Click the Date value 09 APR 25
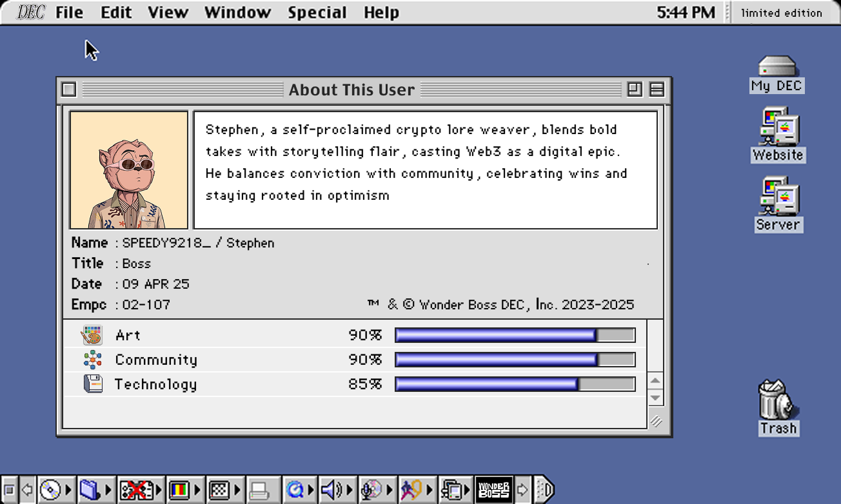 pyautogui.click(x=155, y=284)
